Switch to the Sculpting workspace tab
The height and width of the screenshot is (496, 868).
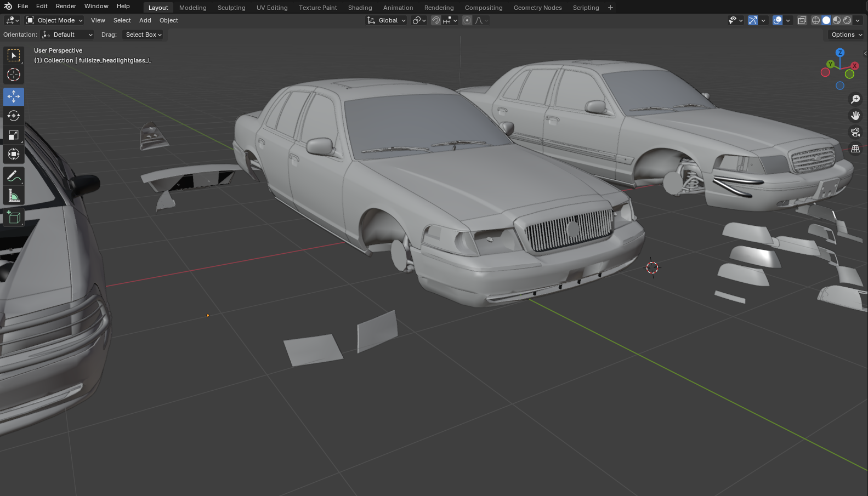[x=231, y=8]
